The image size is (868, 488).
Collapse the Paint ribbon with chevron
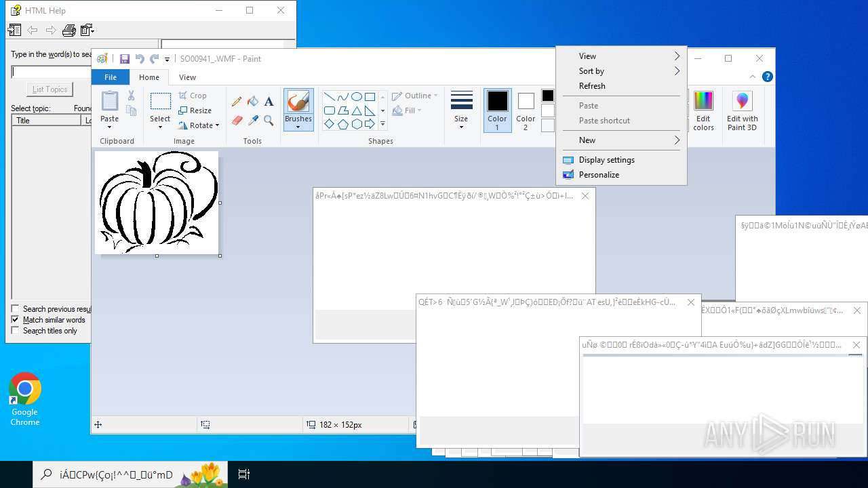pos(752,77)
